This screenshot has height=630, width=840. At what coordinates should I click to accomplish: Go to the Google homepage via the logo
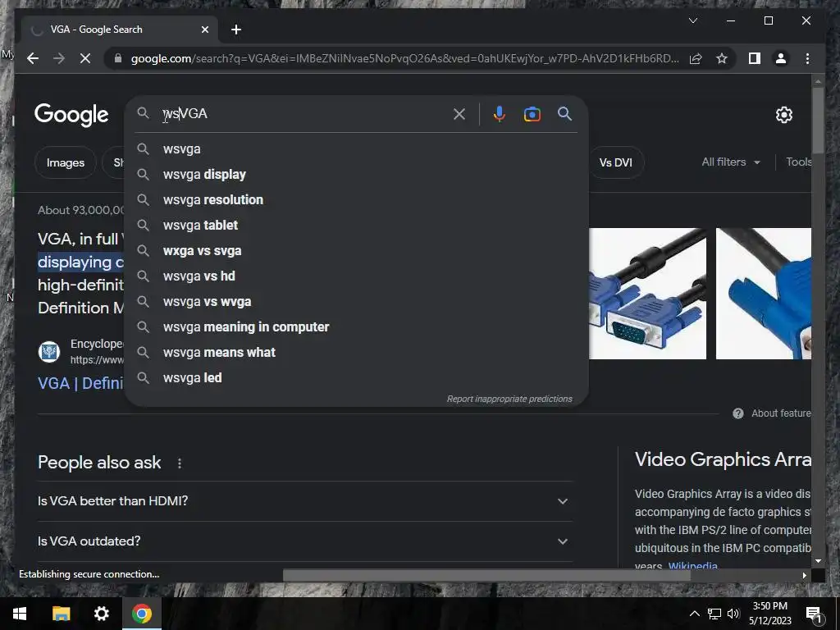point(71,115)
